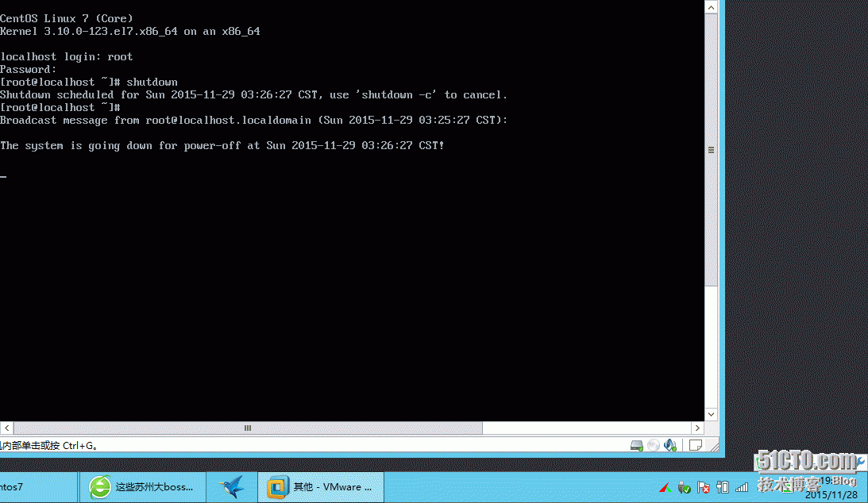Screen dimensions: 868x503
Task: Click the safely remove hardware tray icon
Action: [x=685, y=487]
